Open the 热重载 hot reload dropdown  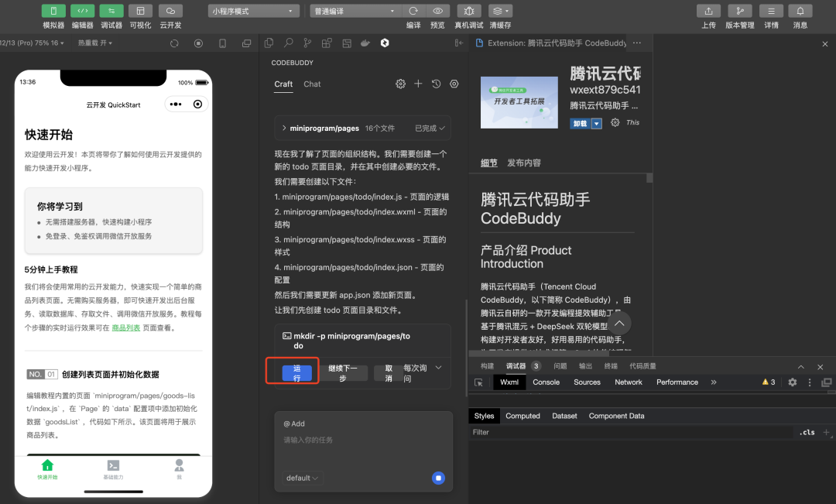pos(95,43)
